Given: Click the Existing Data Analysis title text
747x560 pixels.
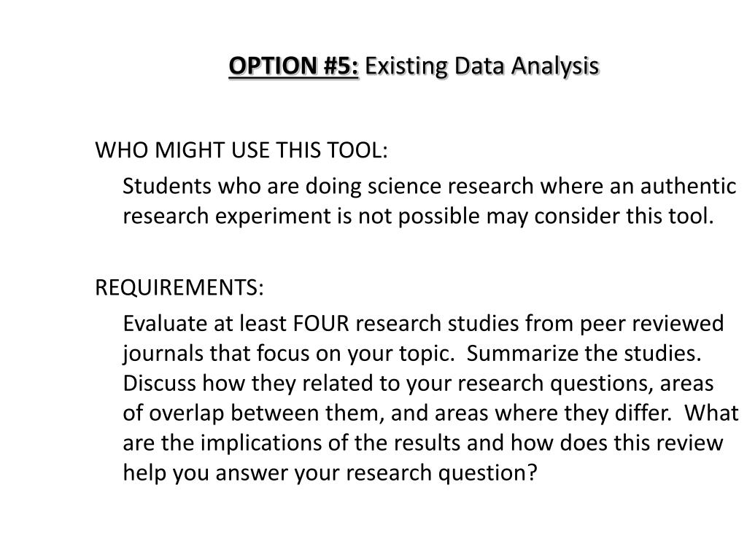Looking at the screenshot, I should point(481,66).
